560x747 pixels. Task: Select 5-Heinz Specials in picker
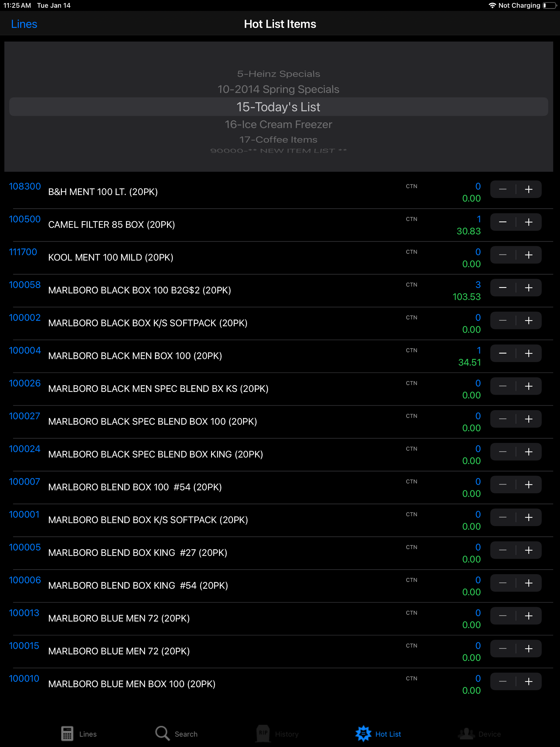click(278, 74)
